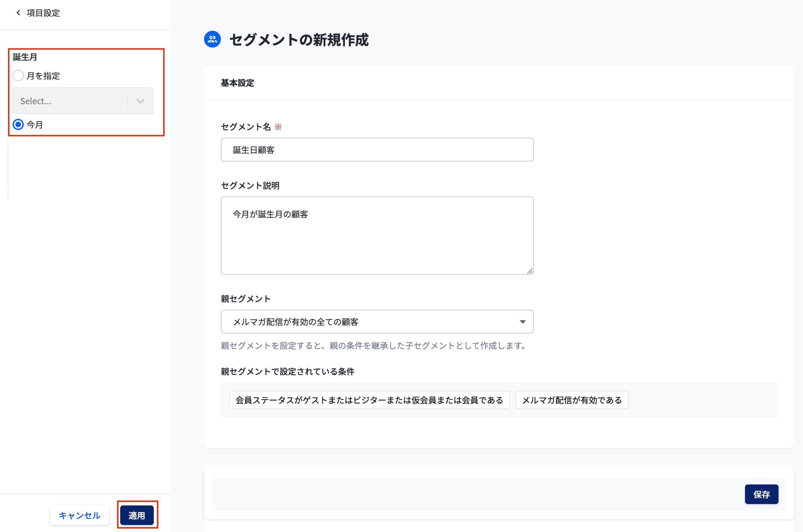Click the blue segment users icon
Image resolution: width=803 pixels, height=532 pixels.
212,39
